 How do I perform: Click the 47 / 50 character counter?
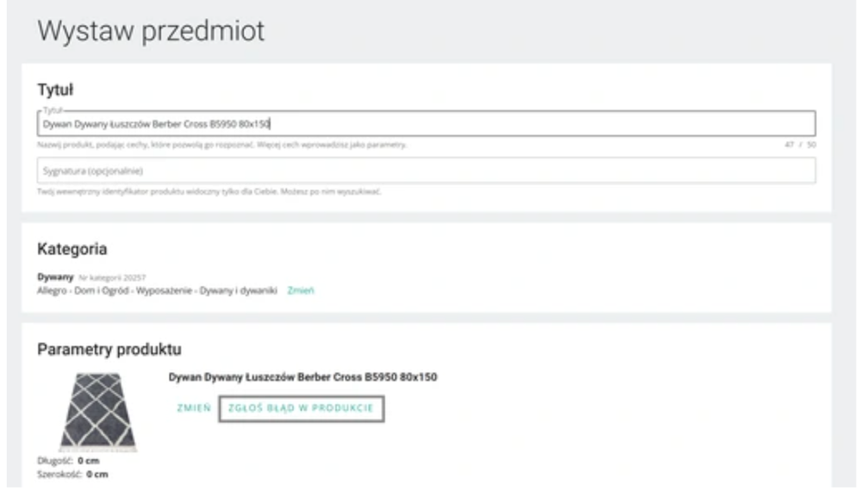click(799, 145)
